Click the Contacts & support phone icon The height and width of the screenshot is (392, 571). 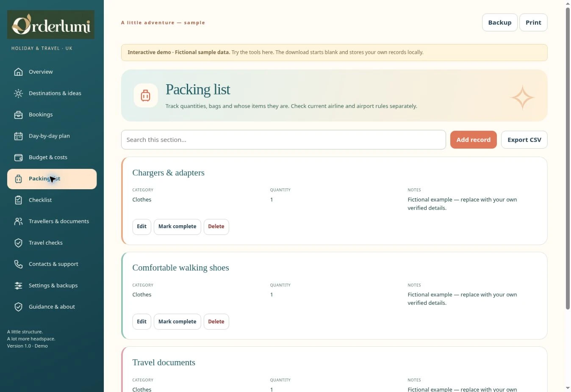(x=18, y=264)
